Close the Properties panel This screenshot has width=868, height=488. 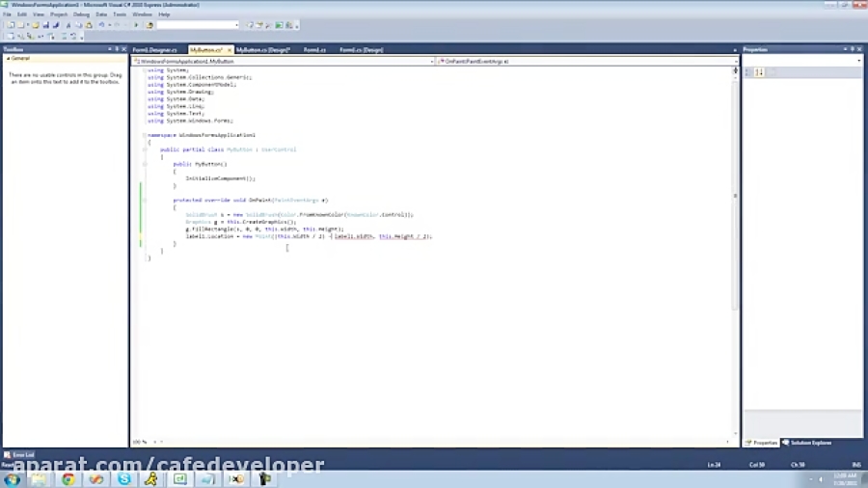tap(859, 49)
